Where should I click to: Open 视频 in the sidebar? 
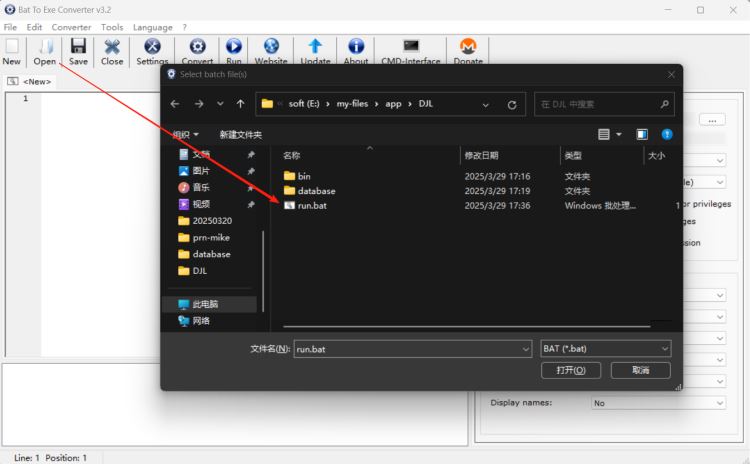201,204
